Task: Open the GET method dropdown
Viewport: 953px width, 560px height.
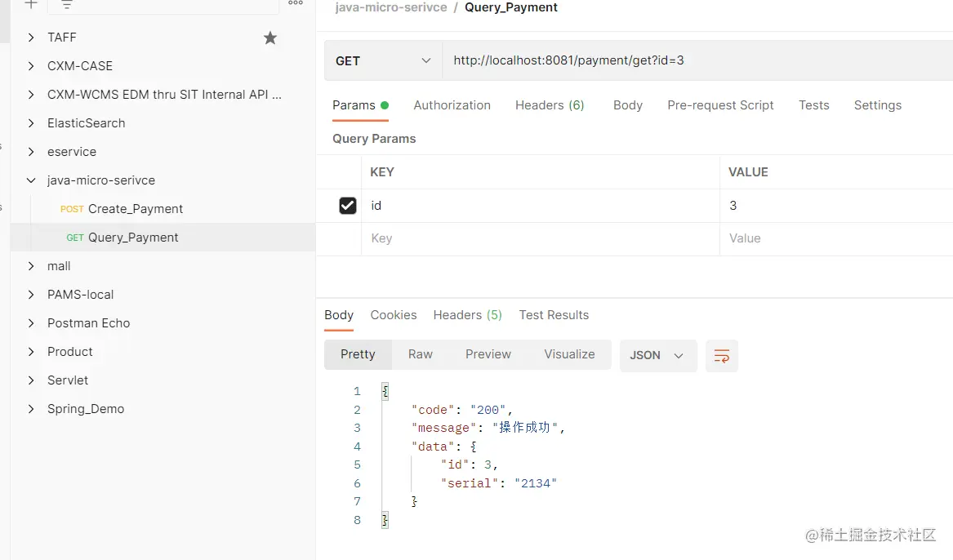Action: (383, 61)
